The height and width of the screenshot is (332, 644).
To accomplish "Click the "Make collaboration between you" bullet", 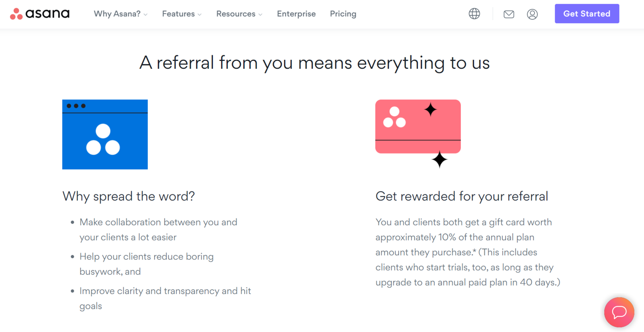I will [158, 230].
